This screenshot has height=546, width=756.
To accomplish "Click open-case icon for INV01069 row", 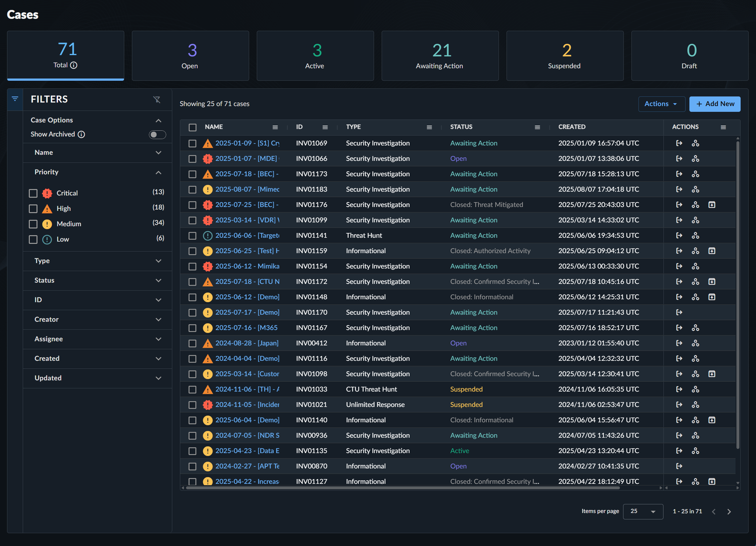I will [679, 143].
